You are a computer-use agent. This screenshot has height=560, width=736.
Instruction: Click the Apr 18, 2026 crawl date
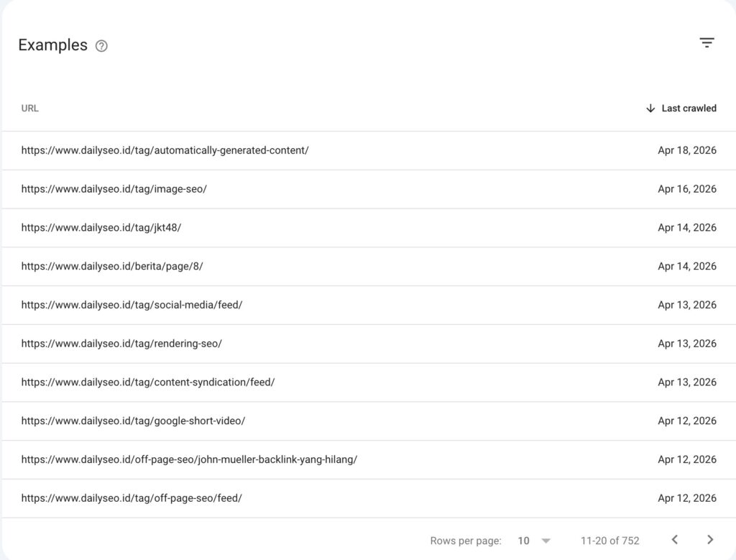[x=686, y=150]
